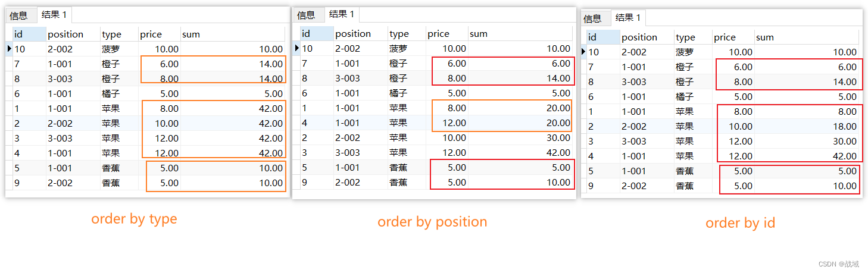Select sum '20.00' in id 1 row, middle panel
The image size is (868, 273).
521,108
